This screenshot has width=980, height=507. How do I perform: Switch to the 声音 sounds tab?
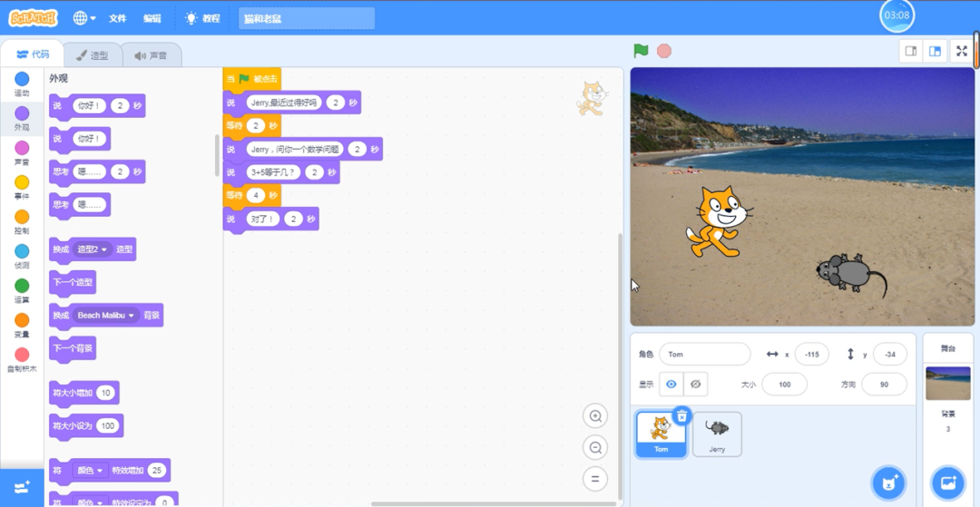pos(151,55)
